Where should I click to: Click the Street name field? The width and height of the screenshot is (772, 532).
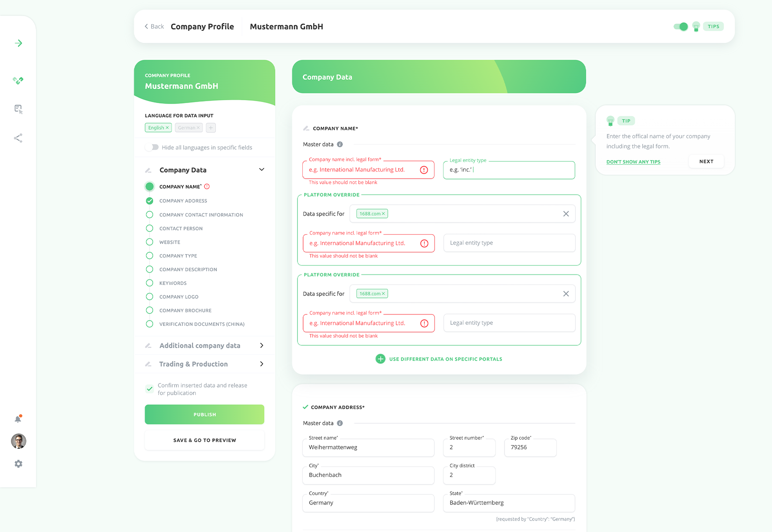368,447
